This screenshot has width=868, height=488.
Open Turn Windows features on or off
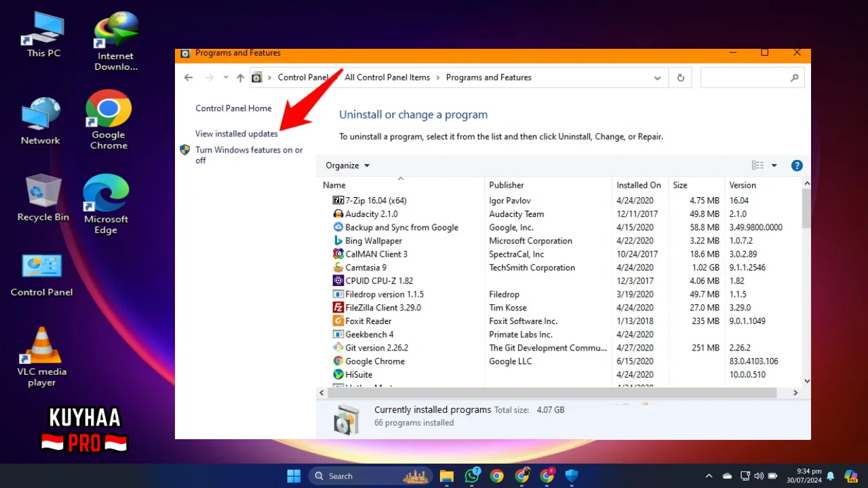249,155
